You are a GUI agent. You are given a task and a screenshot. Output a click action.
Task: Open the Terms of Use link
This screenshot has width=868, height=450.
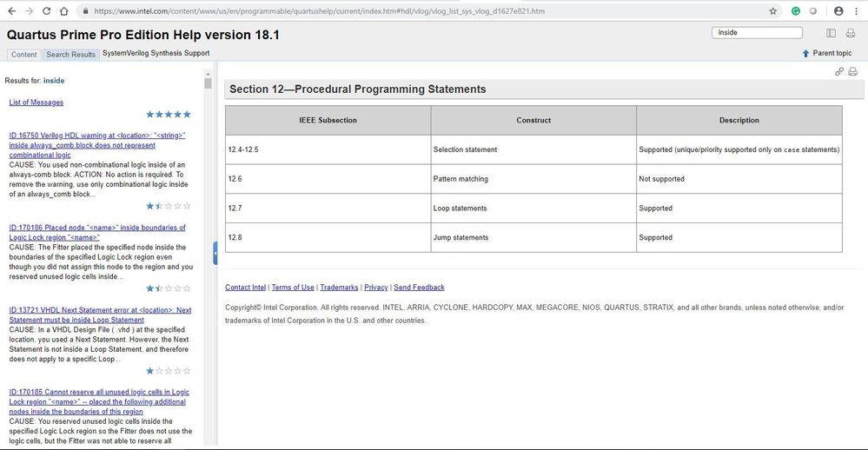coord(293,288)
